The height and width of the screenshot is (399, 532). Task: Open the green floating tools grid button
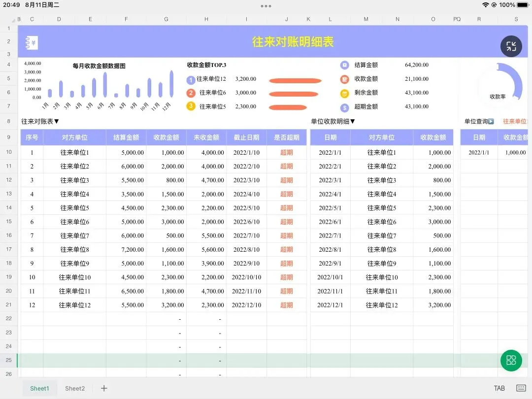tap(511, 360)
